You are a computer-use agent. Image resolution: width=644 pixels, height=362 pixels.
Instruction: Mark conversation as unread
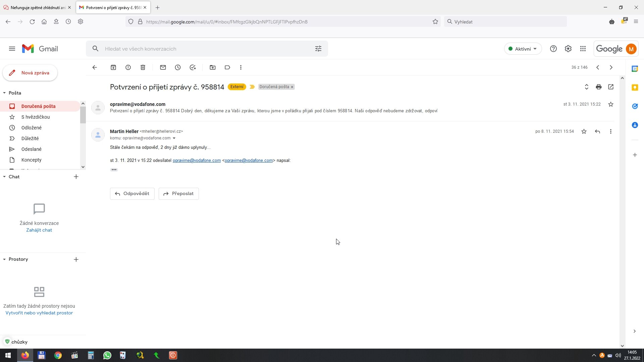(163, 67)
